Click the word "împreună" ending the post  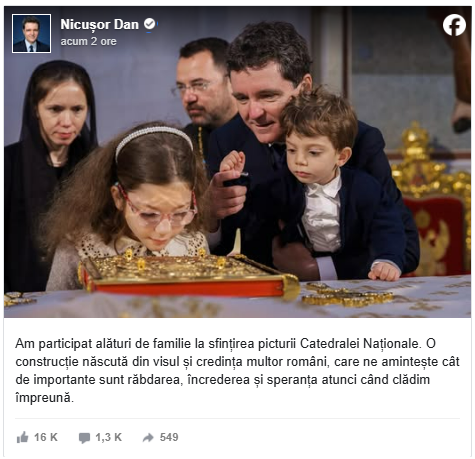click(44, 398)
